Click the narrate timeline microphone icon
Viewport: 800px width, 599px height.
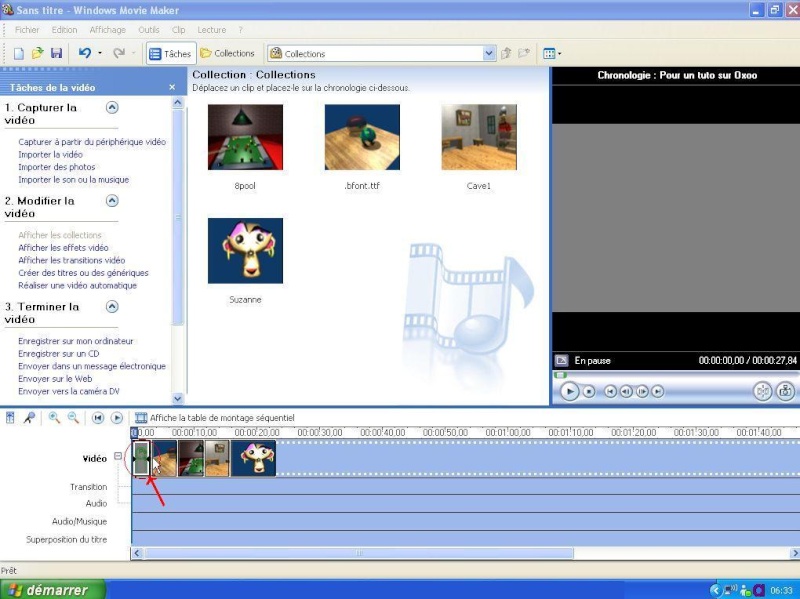29,418
